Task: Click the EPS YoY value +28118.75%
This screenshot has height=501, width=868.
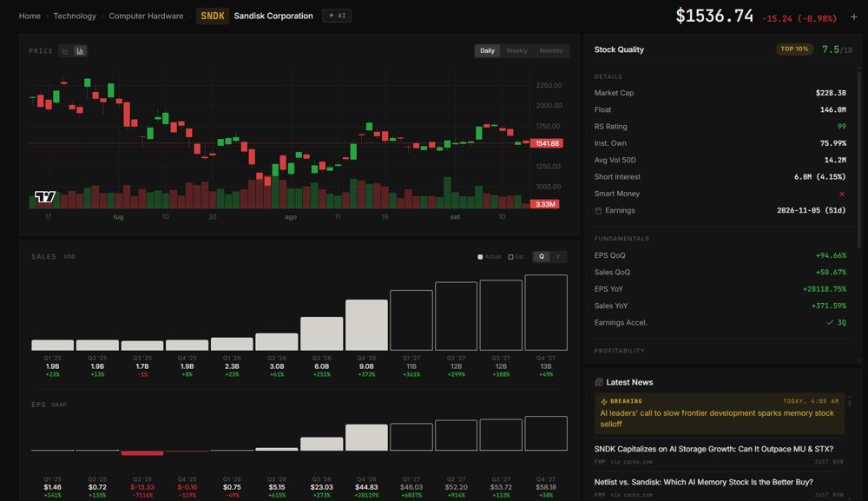Action: [825, 289]
